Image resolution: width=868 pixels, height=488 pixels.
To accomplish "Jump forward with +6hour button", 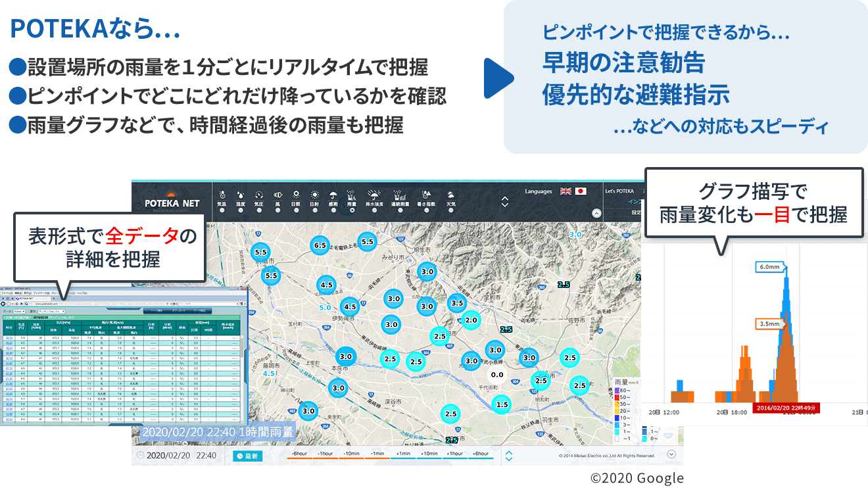I will tap(481, 454).
